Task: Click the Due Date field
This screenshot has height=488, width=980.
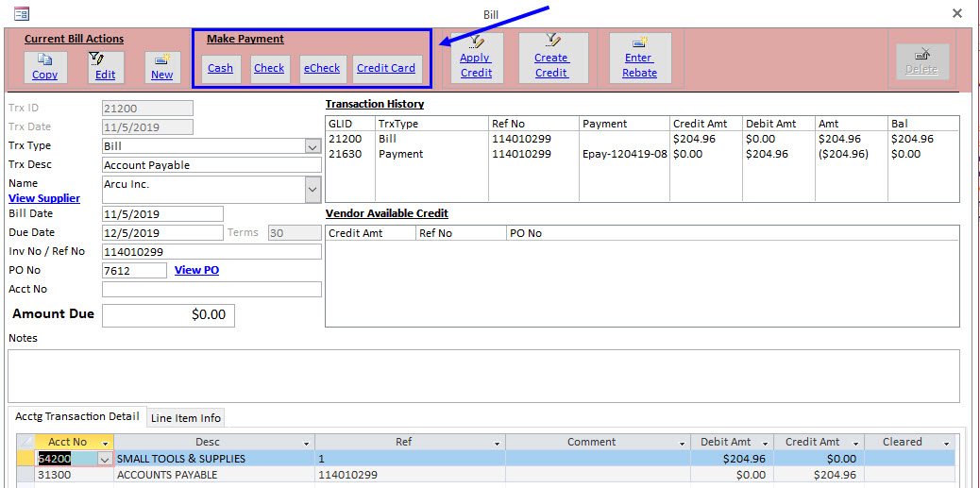Action: point(162,232)
